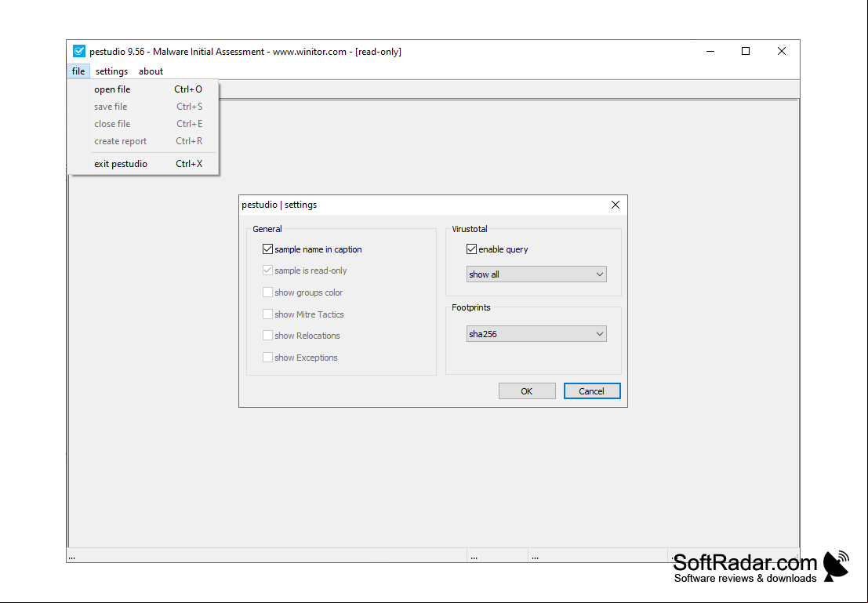Open the settings menu

point(111,71)
